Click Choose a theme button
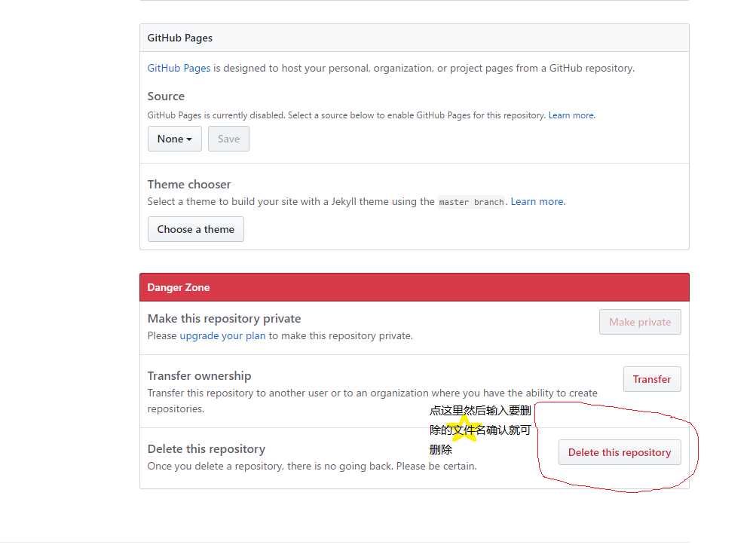This screenshot has height=560, width=756. tap(196, 229)
